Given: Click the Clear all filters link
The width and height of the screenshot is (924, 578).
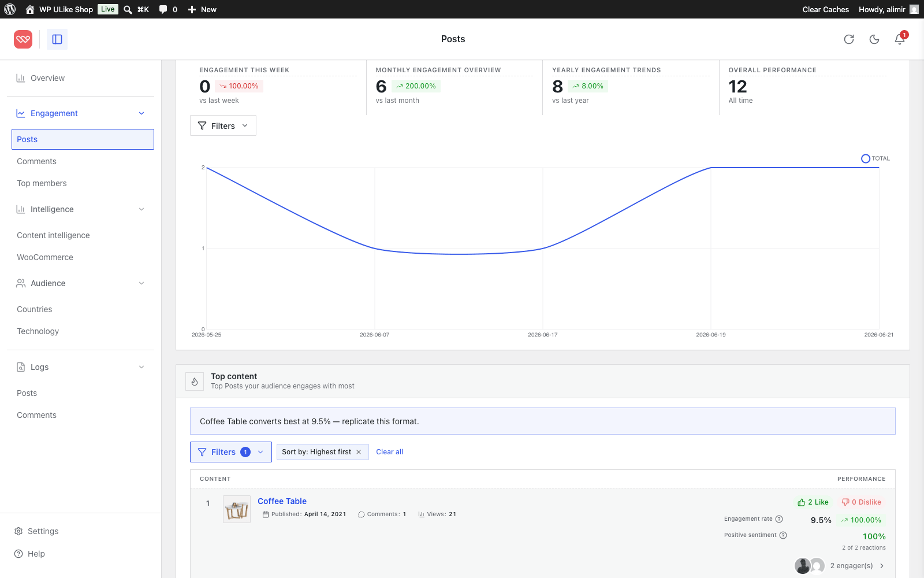Looking at the screenshot, I should (x=390, y=452).
